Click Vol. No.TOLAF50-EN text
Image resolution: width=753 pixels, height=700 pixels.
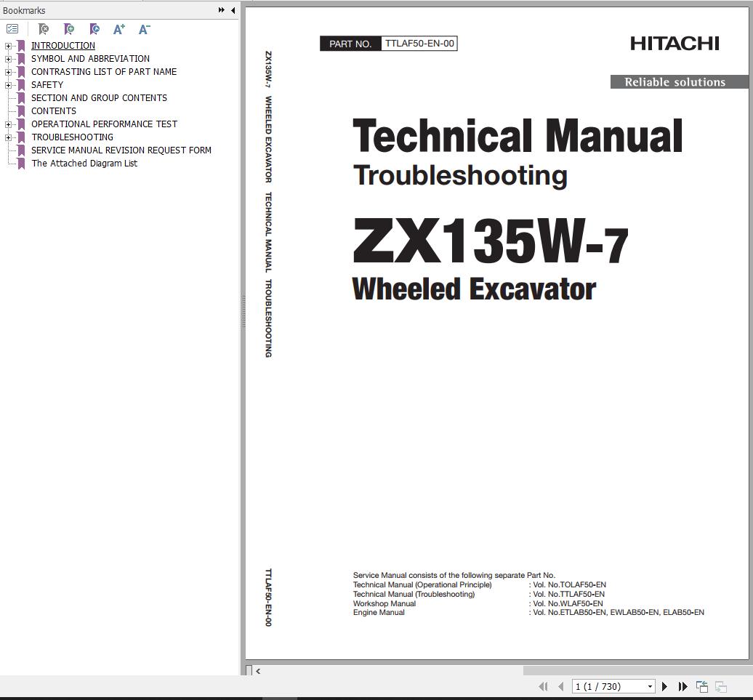569,584
